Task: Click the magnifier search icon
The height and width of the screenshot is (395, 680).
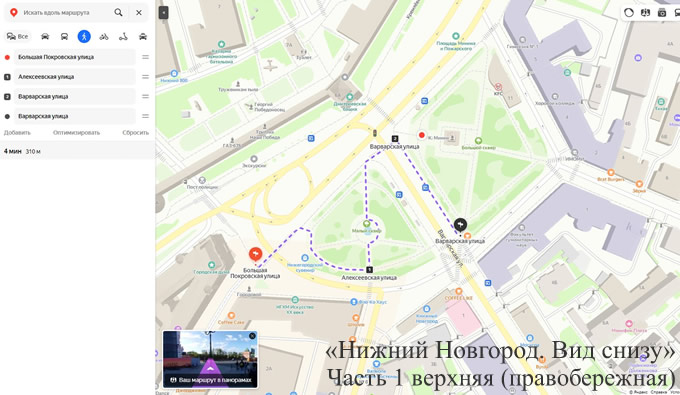Action: (118, 13)
